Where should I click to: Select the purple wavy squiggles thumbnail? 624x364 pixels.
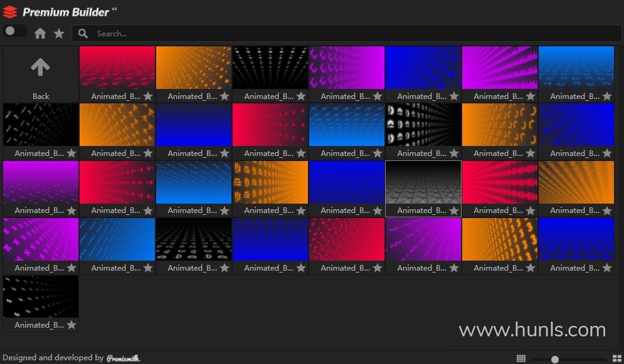point(423,239)
